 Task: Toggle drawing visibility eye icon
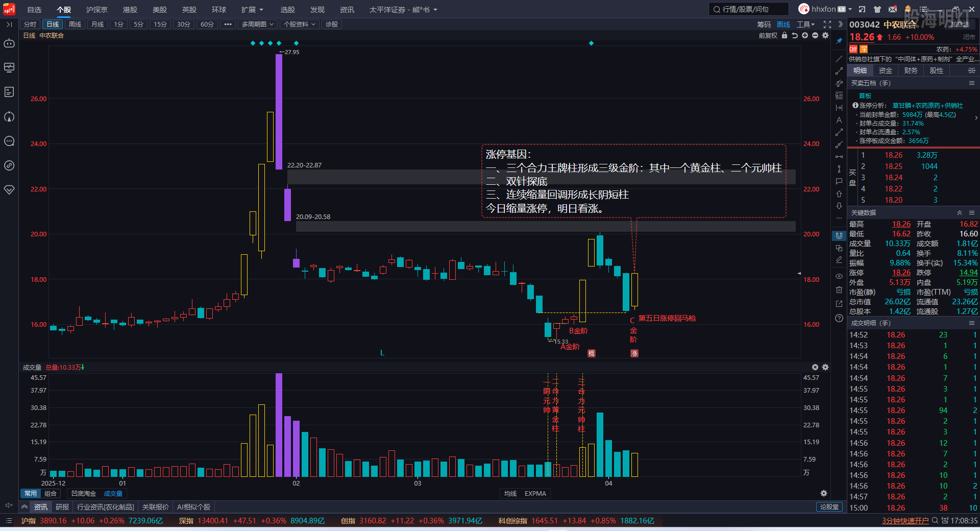pyautogui.click(x=839, y=276)
